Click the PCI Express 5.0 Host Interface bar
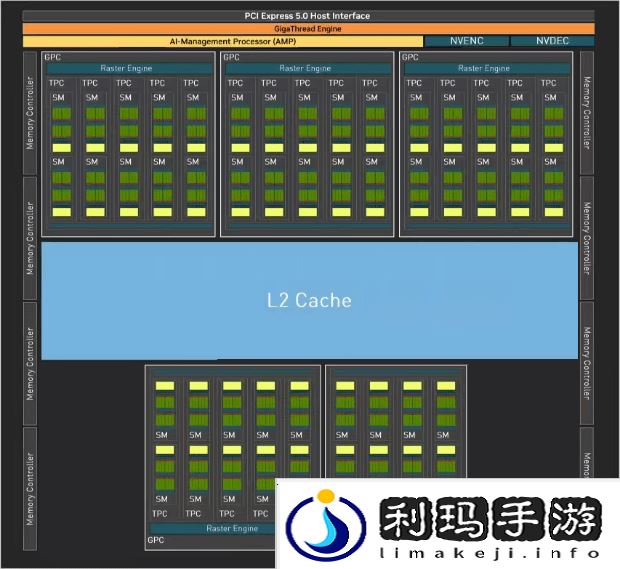Screen dimensions: 620x569 [308, 16]
